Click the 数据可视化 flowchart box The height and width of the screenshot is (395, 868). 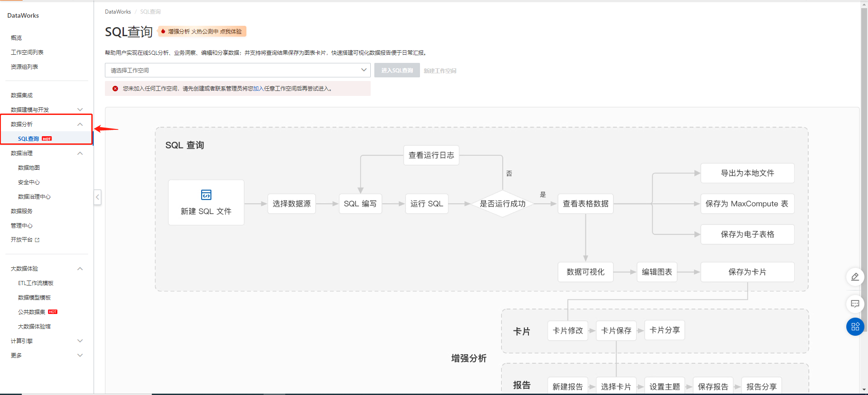click(585, 272)
